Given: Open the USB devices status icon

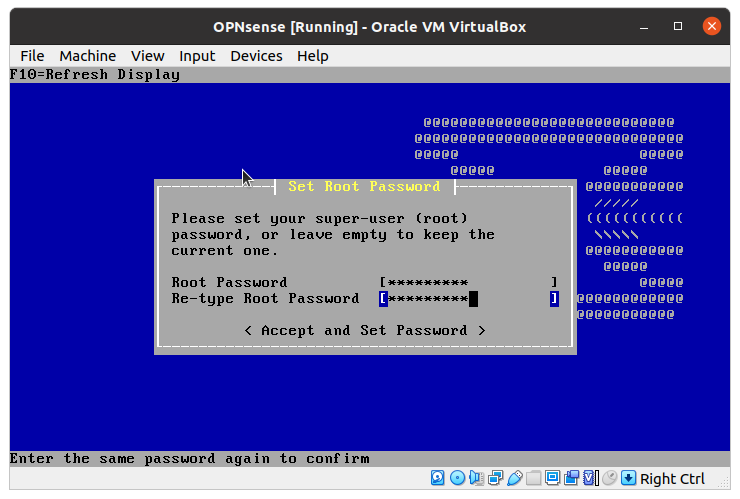Looking at the screenshot, I should pos(514,478).
